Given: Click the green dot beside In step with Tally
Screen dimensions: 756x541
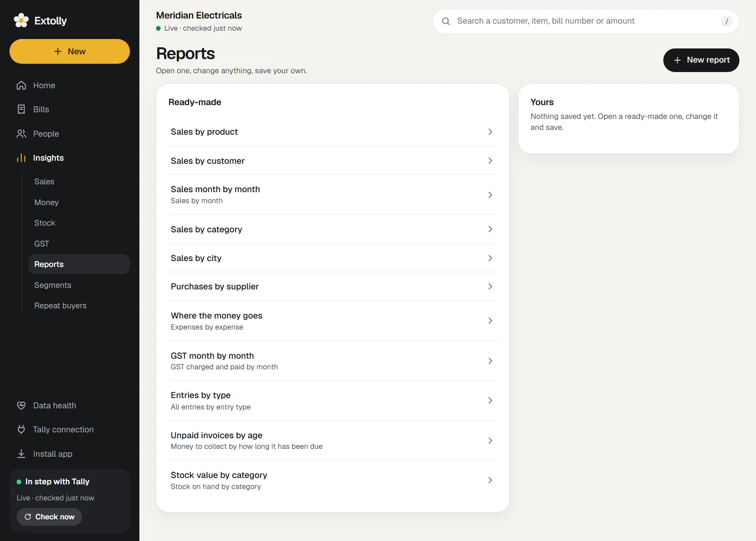Looking at the screenshot, I should [19, 482].
